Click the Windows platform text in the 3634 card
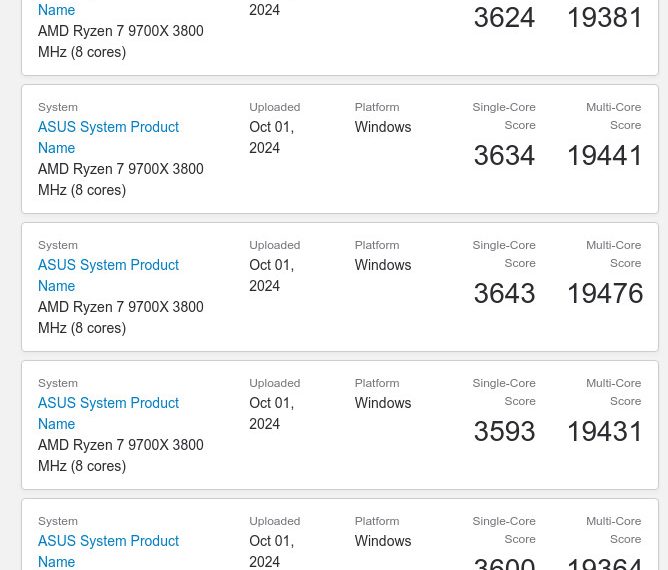This screenshot has width=668, height=570. click(x=383, y=127)
